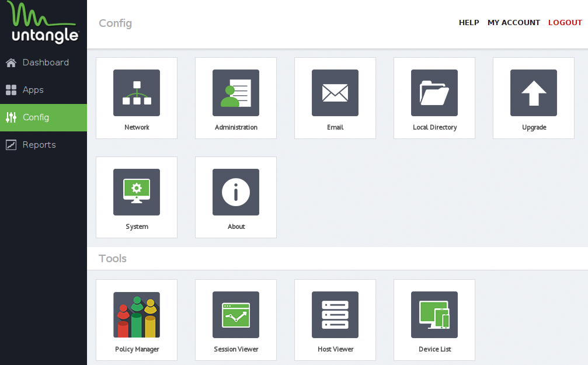
Task: Click the Untangle logo
Action: [43, 23]
